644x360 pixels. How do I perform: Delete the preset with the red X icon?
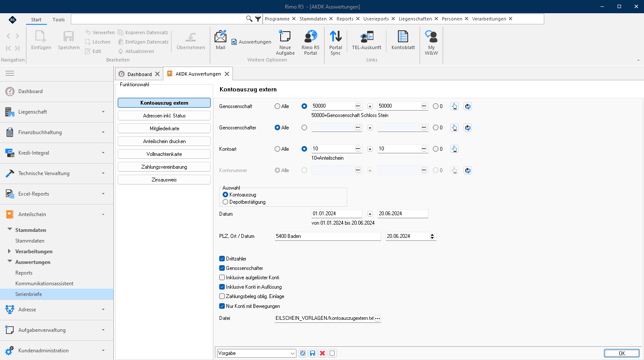pos(322,353)
